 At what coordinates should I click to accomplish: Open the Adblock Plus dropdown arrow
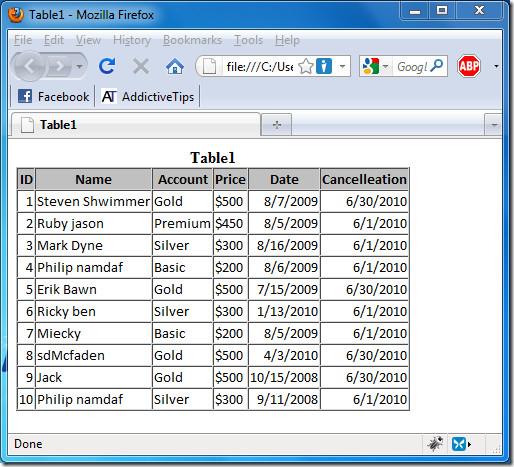[x=496, y=66]
